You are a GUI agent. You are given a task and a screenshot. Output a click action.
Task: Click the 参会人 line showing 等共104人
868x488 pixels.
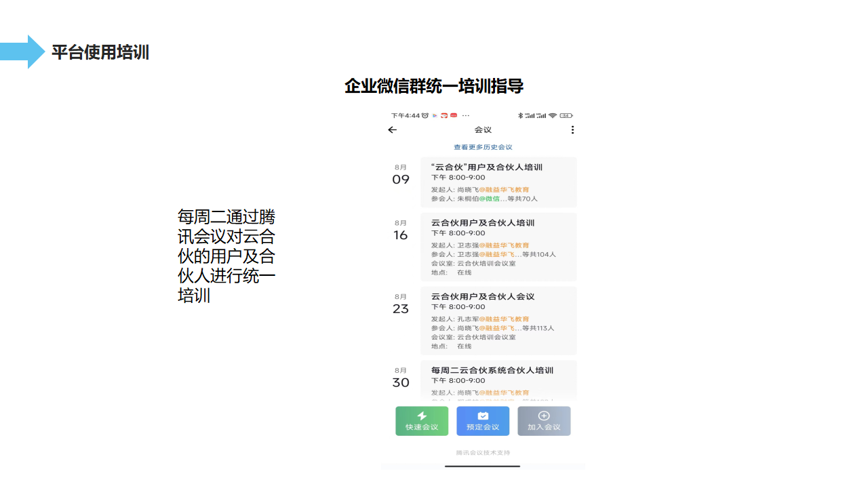(x=494, y=254)
